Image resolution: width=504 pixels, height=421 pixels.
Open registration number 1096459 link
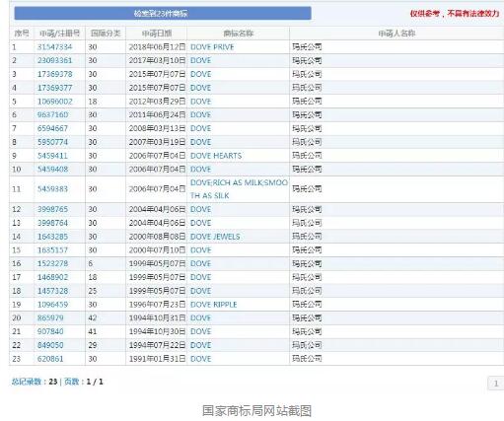coord(52,305)
